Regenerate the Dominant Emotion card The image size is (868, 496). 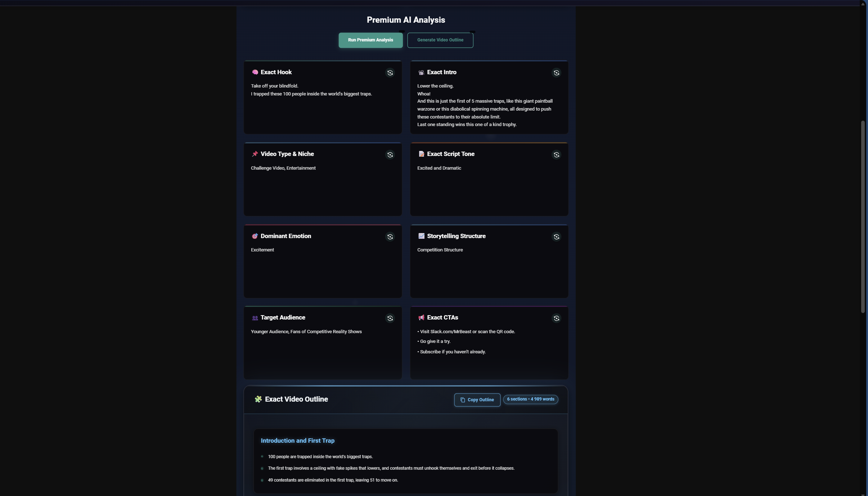pyautogui.click(x=391, y=236)
